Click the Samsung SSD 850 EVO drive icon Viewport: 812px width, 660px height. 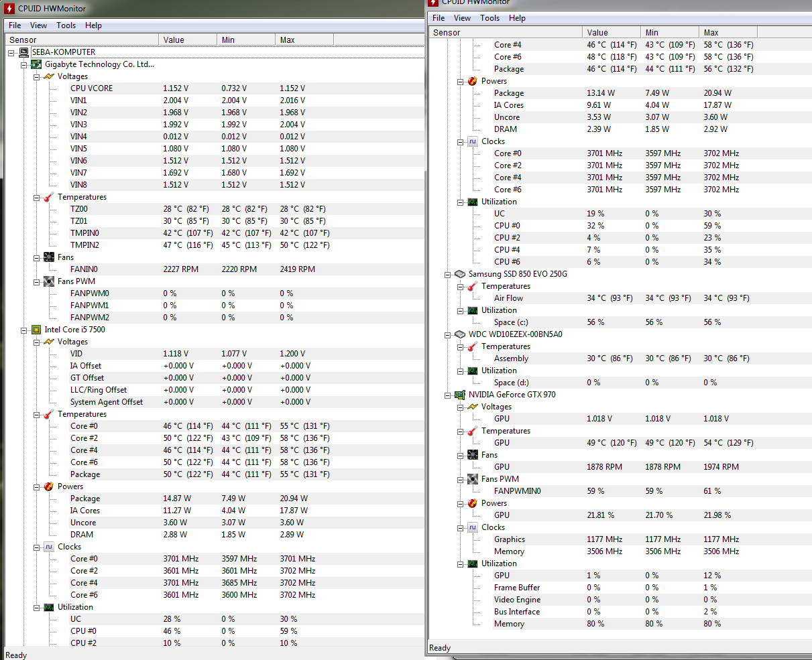coord(460,274)
